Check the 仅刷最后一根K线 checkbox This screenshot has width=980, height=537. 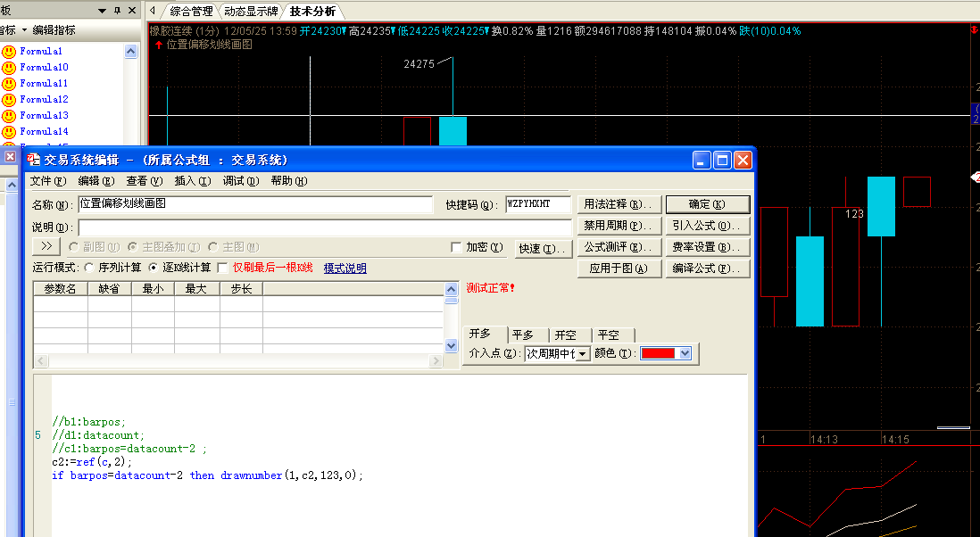[223, 268]
